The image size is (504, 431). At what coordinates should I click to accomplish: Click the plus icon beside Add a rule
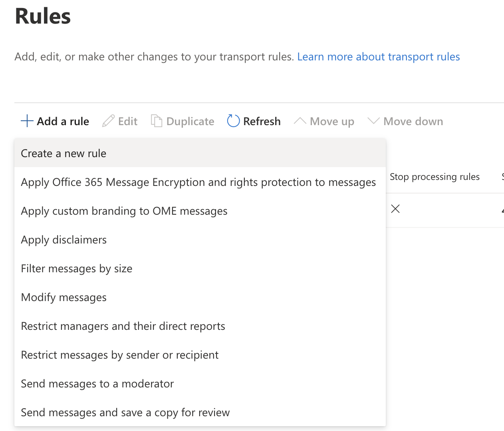point(27,121)
